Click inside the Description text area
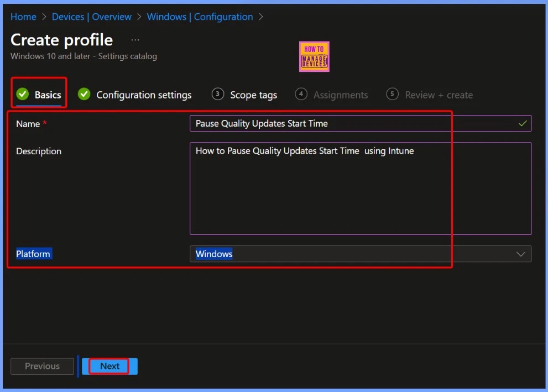Image resolution: width=548 pixels, height=392 pixels. click(361, 189)
